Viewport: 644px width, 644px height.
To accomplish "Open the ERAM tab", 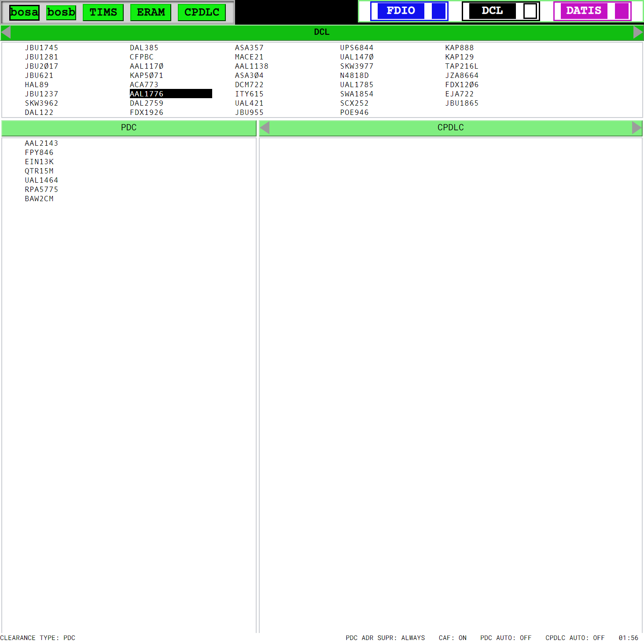I will coord(151,12).
